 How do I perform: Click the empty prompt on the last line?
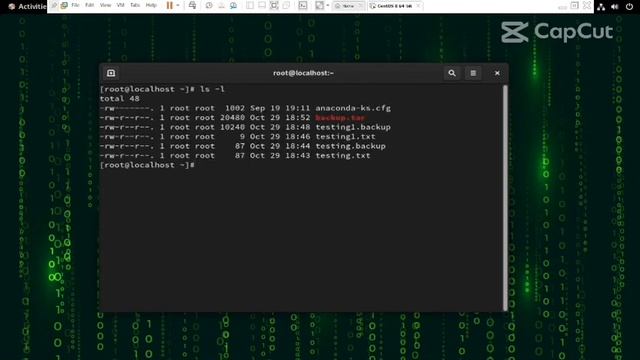pyautogui.click(x=148, y=165)
